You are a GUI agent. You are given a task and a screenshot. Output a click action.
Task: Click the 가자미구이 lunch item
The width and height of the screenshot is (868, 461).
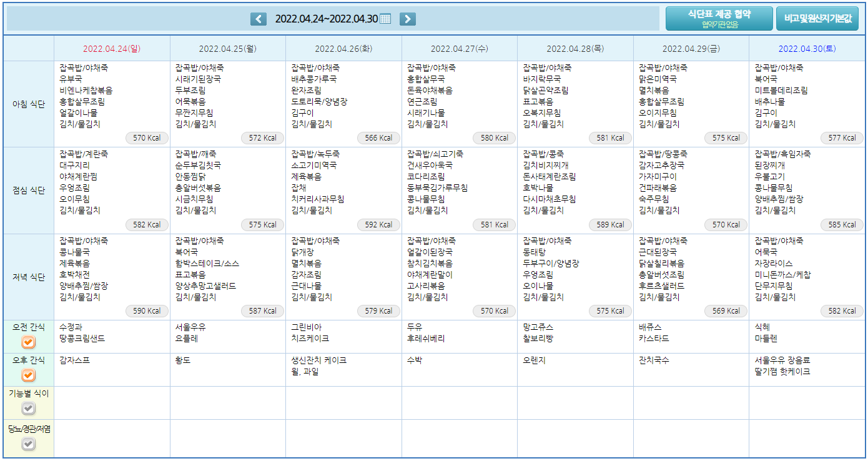658,177
